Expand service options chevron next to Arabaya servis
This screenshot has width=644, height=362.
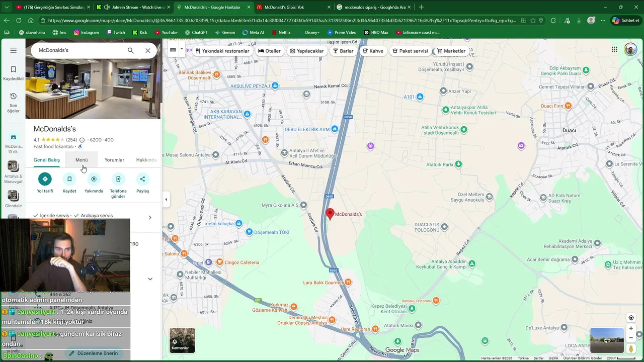point(150,218)
